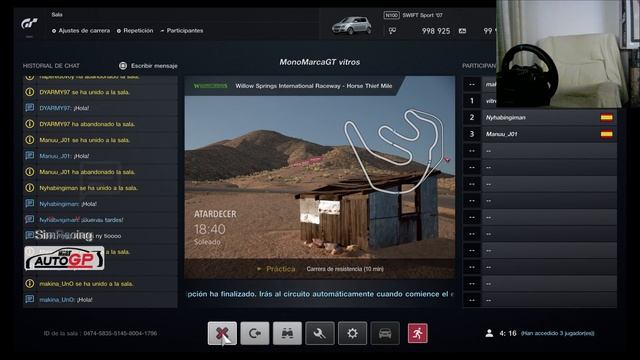Click grid position 2 number

point(472,118)
